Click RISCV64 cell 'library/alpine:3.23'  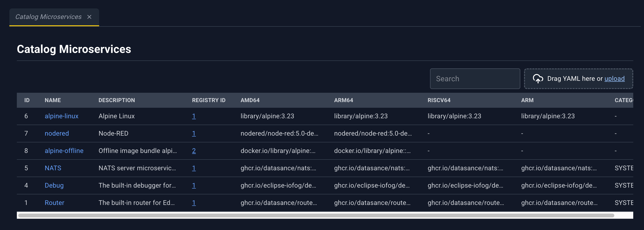[454, 116]
